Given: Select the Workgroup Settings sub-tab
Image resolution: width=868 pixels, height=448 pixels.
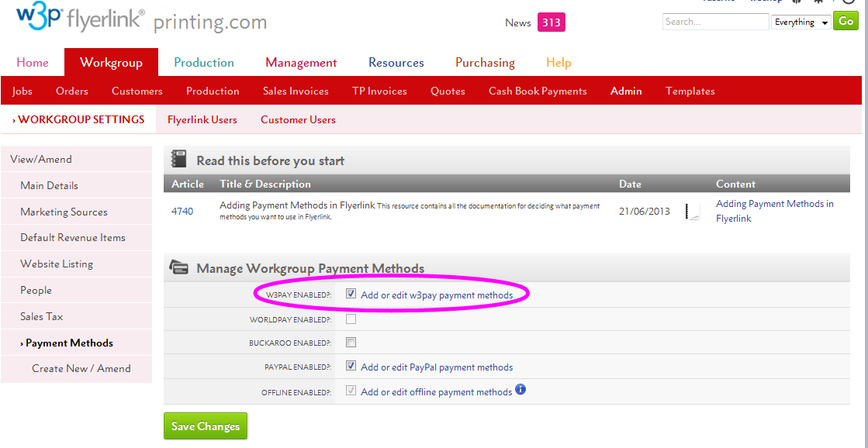Looking at the screenshot, I should click(x=78, y=119).
